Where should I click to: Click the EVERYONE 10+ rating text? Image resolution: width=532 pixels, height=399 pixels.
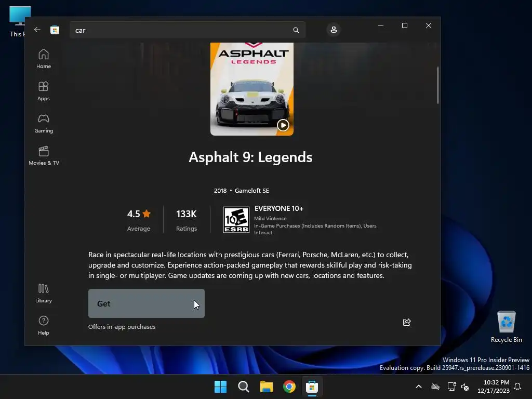click(279, 209)
